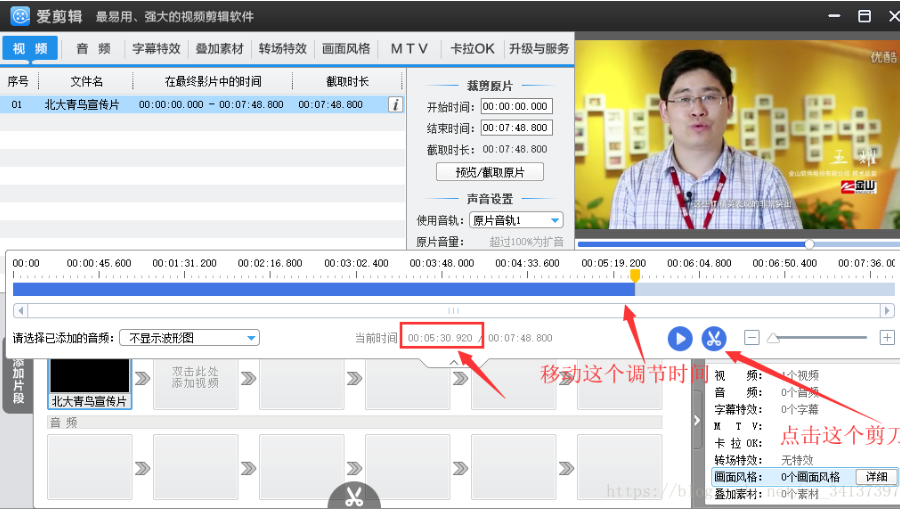The image size is (900, 509).
Task: Click the timeline zoom in plus icon
Action: 887,337
